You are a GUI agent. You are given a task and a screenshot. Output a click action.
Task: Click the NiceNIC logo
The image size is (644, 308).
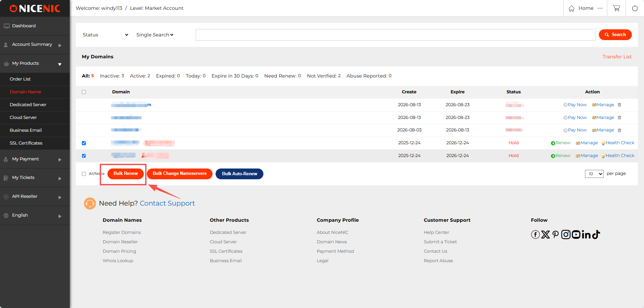35,8
